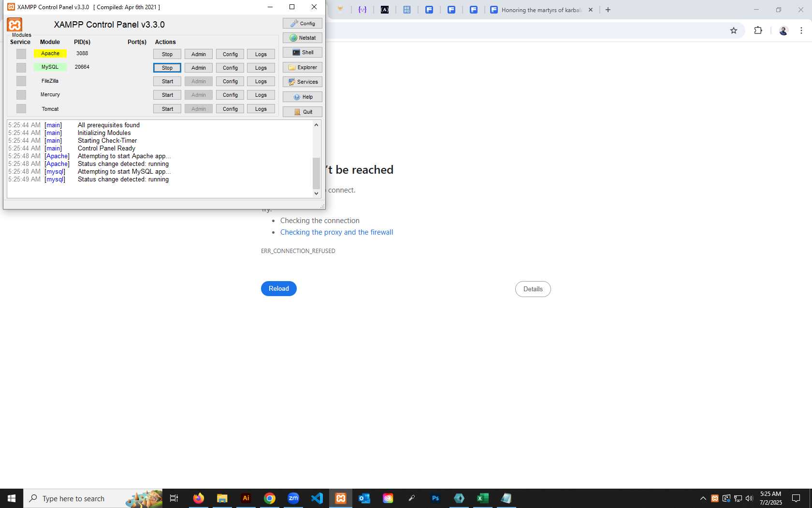Toggle the Apache service checkbox
812x508 pixels.
click(21, 54)
